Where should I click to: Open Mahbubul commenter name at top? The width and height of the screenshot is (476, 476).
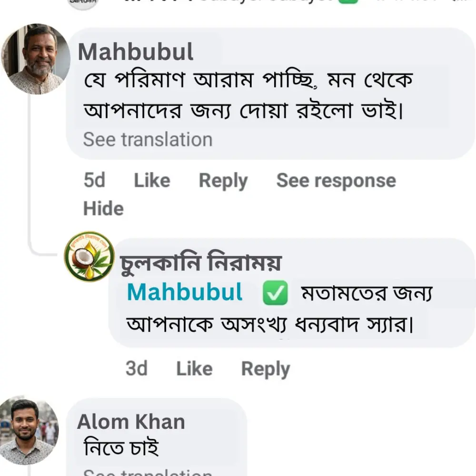[136, 52]
